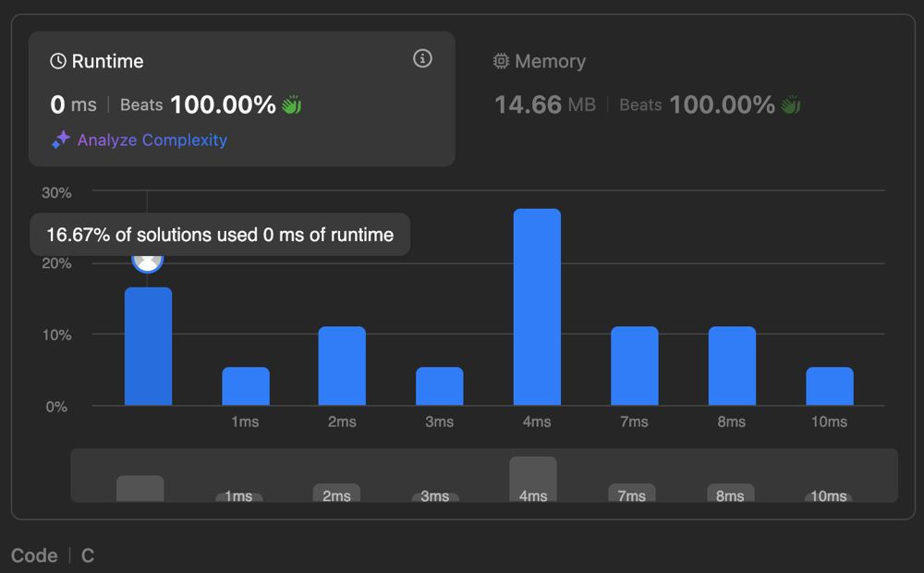Click the 8ms label in range overview strip
This screenshot has width=924, height=573.
pyautogui.click(x=730, y=495)
